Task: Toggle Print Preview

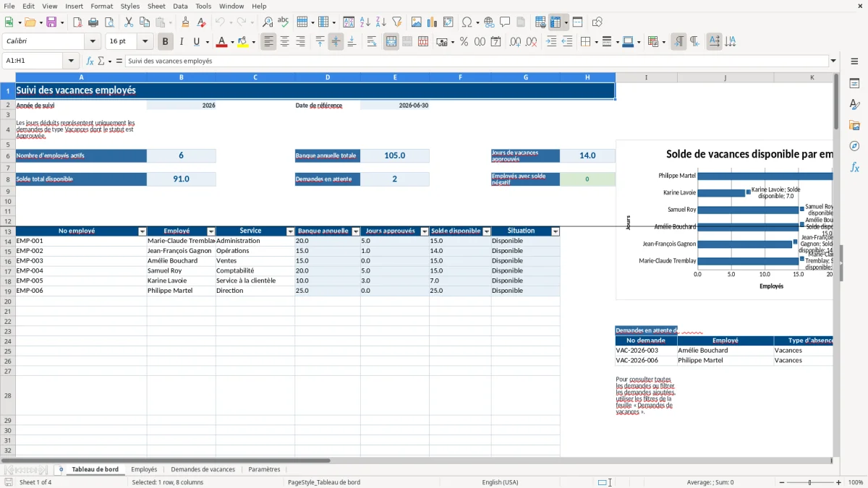Action: pyautogui.click(x=109, y=22)
